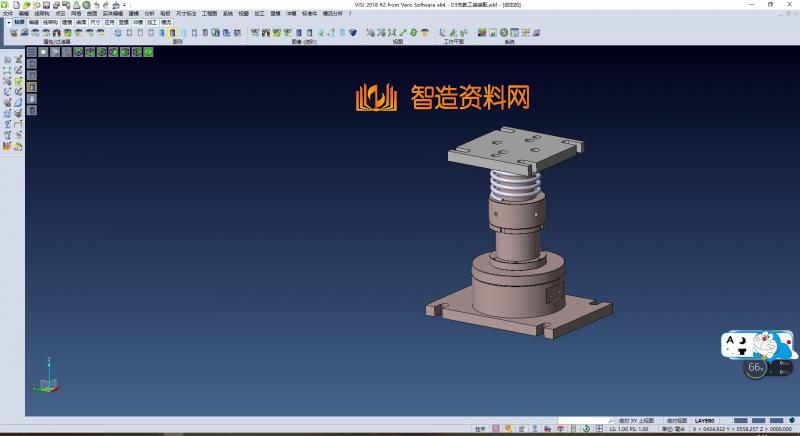This screenshot has height=436, width=800.
Task: Click the dark round icon at the status bar's right end
Action: tap(792, 420)
